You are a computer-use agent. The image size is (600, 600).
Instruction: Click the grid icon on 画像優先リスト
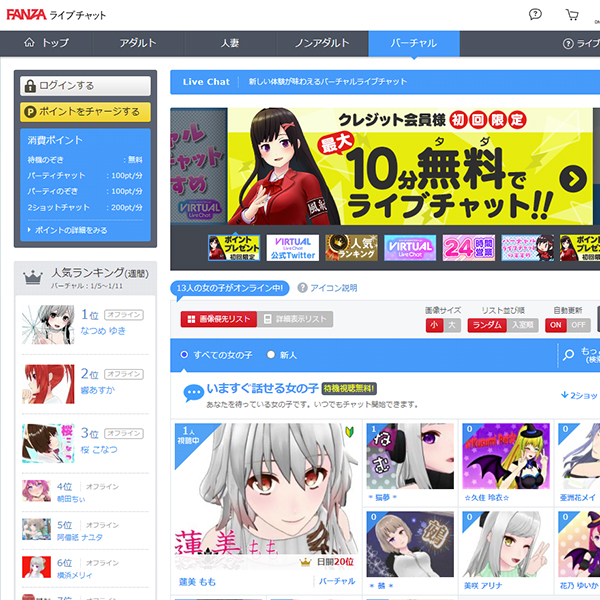tap(191, 319)
